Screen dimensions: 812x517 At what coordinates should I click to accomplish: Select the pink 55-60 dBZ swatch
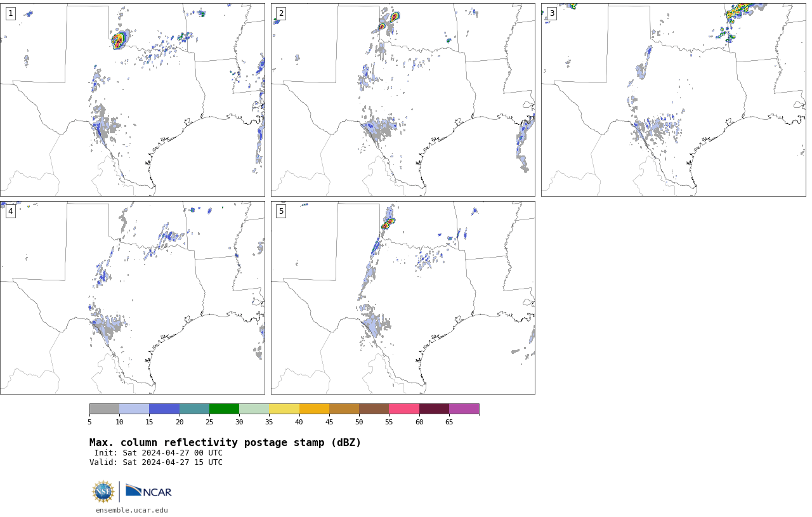[404, 409]
